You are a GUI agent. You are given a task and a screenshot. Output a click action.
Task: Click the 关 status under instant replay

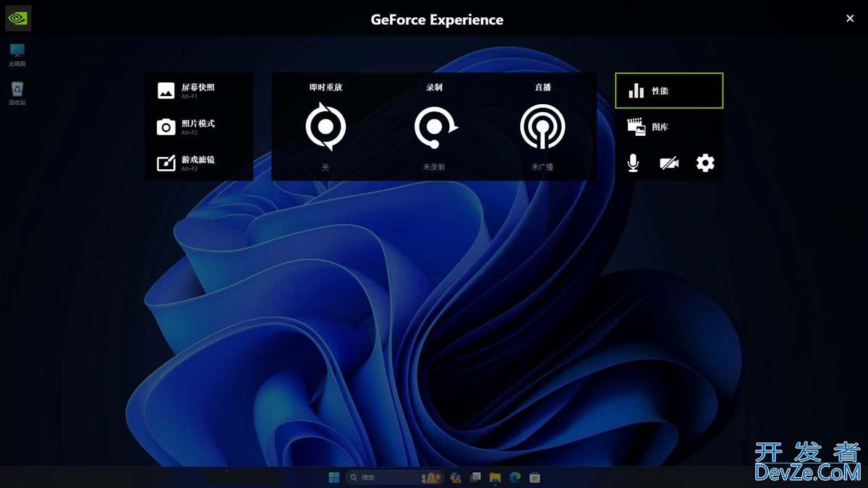pyautogui.click(x=325, y=167)
